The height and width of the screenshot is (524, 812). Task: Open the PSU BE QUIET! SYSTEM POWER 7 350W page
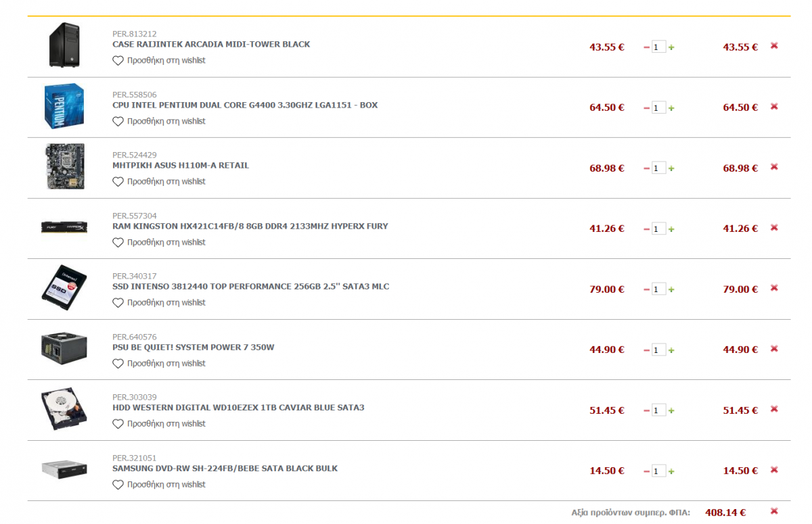pyautogui.click(x=194, y=347)
